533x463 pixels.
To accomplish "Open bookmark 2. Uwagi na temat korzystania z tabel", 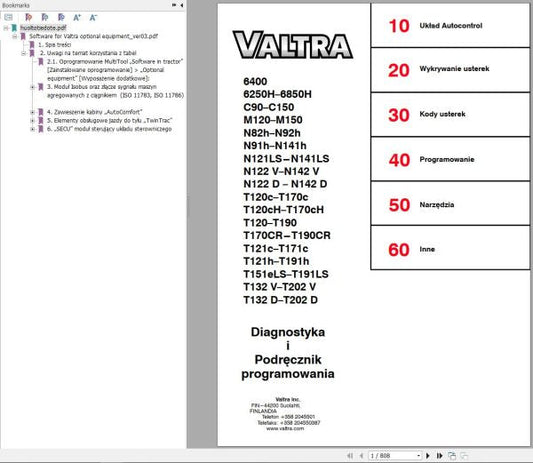I will 88,53.
